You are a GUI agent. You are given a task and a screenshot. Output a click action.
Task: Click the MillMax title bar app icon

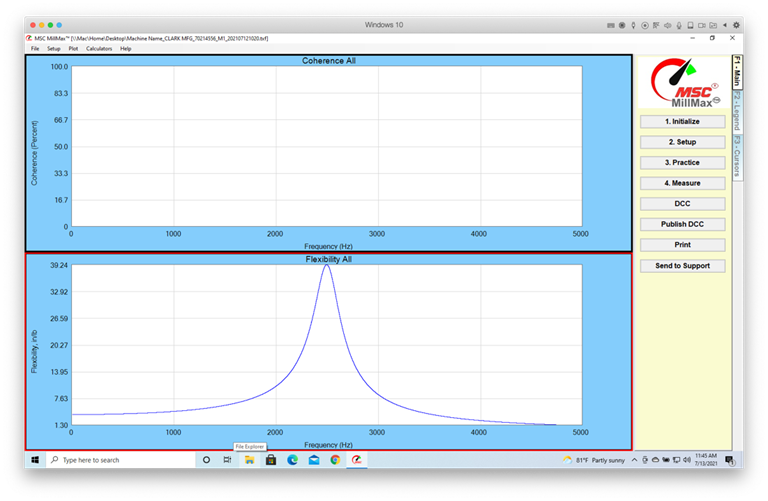(x=29, y=38)
